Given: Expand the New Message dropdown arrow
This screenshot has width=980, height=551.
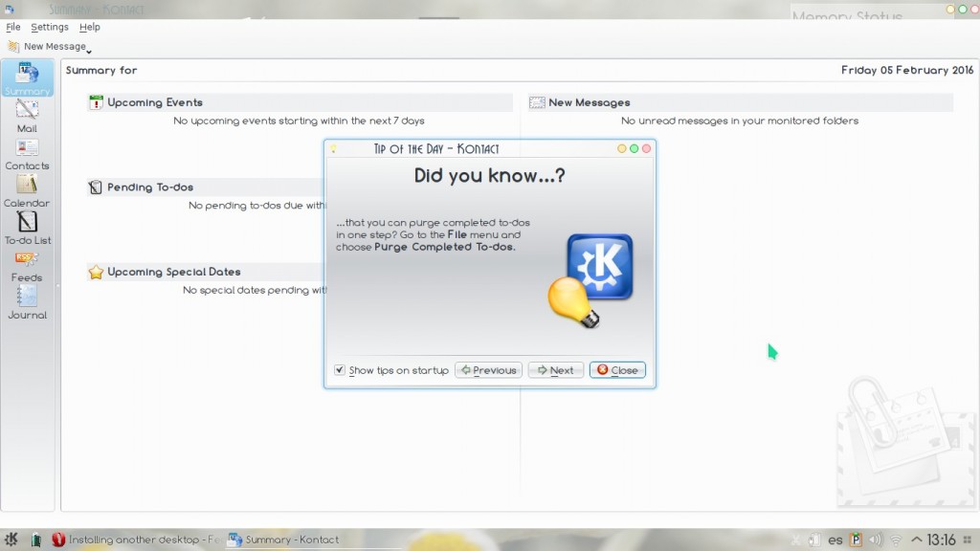Looking at the screenshot, I should tap(89, 50).
